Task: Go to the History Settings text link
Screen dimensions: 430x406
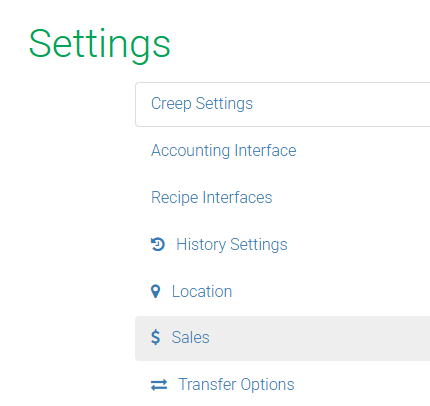Action: [232, 244]
